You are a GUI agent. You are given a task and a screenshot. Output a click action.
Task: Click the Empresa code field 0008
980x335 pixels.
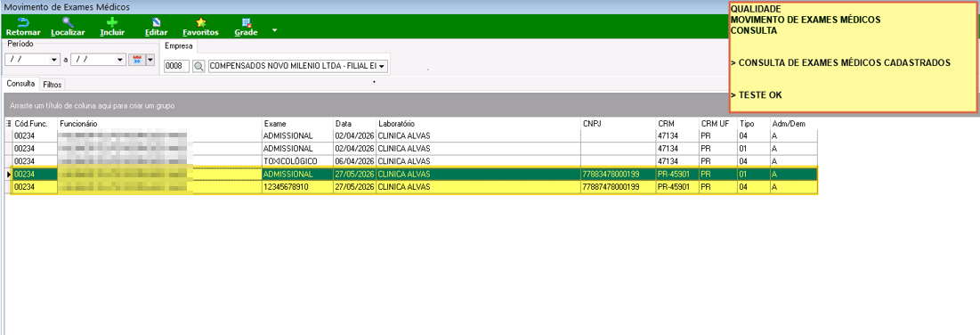pyautogui.click(x=177, y=66)
